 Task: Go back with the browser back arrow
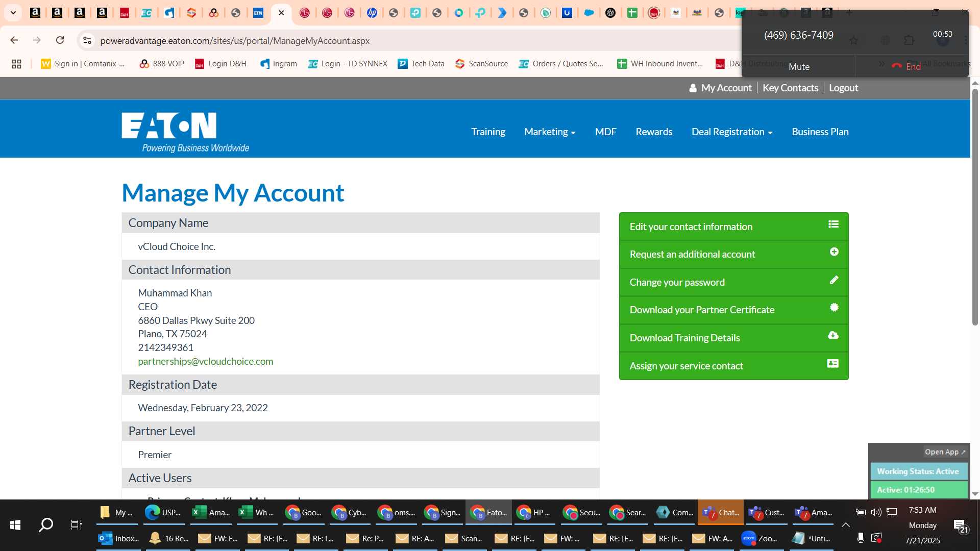pos(14,40)
